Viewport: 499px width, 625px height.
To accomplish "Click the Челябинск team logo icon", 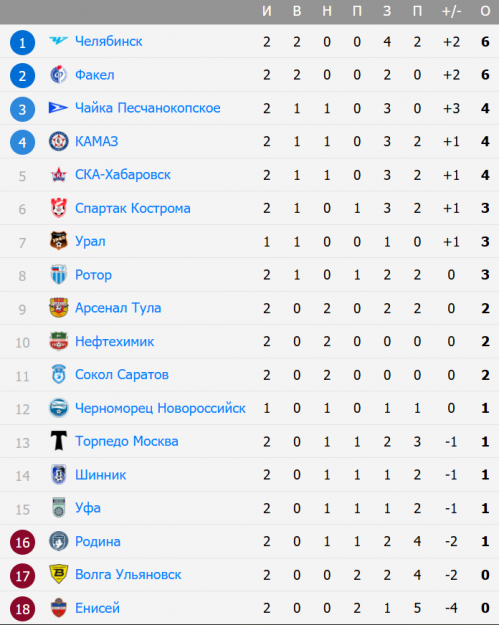I will (x=58, y=41).
